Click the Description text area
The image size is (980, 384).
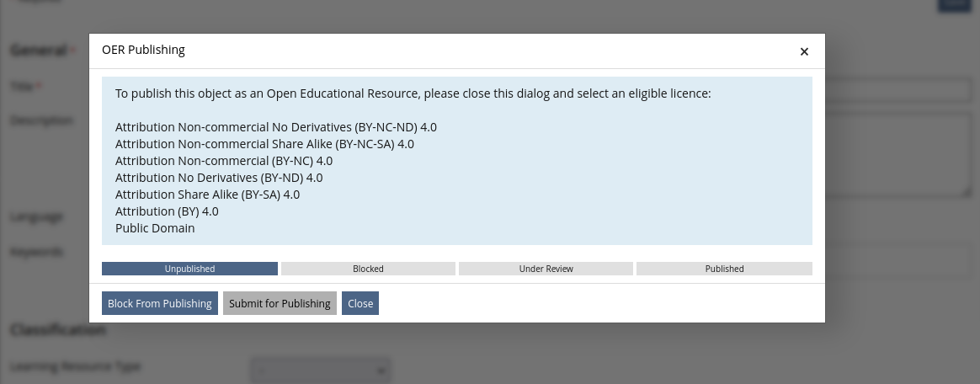pos(898,154)
